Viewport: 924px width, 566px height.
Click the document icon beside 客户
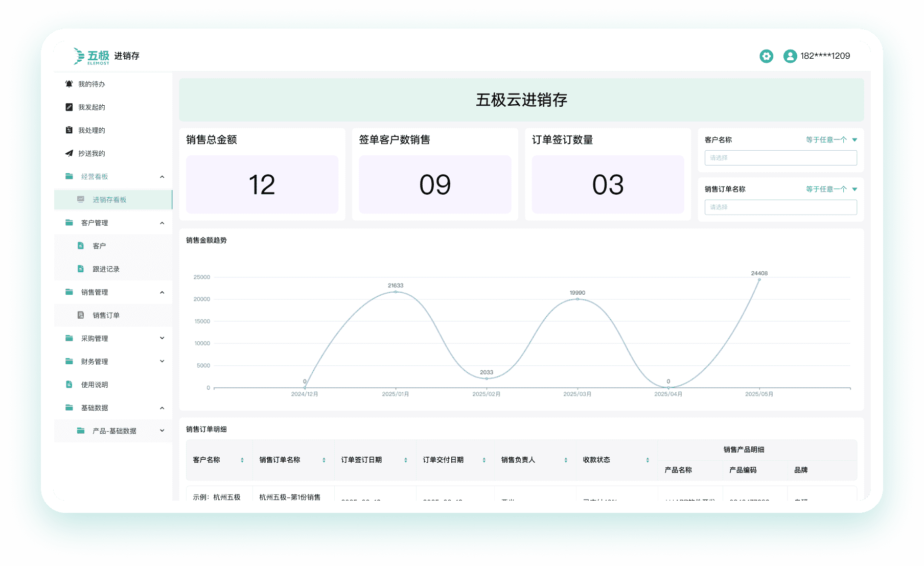pyautogui.click(x=81, y=246)
